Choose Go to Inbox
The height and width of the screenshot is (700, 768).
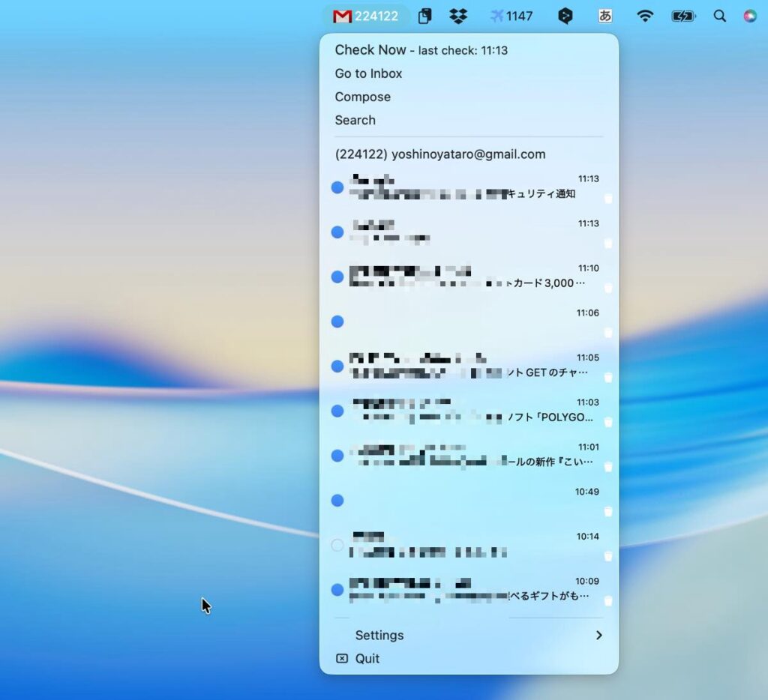pos(368,73)
